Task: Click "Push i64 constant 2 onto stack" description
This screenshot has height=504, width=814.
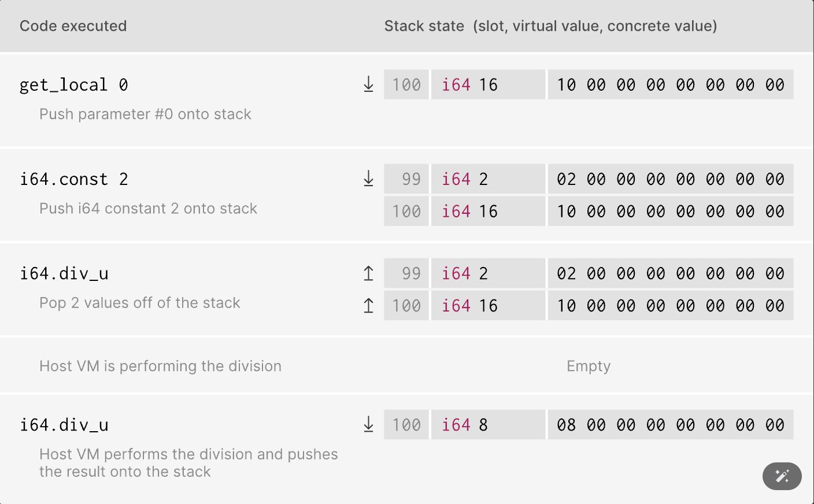Action: pos(148,209)
